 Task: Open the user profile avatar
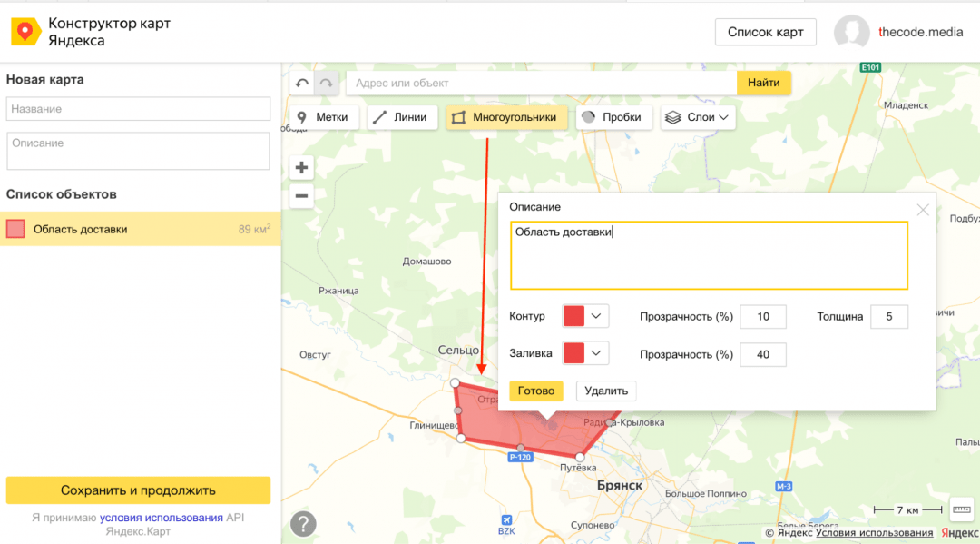pos(852,32)
